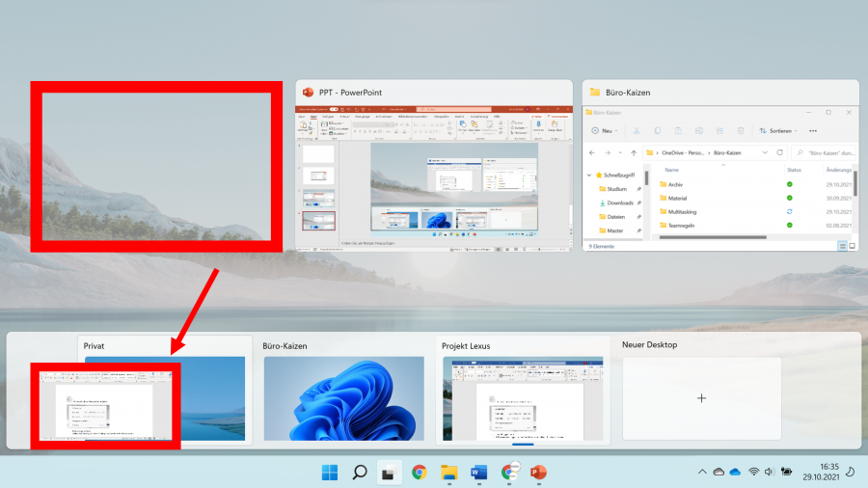Screen dimensions: 868x488
Task: Click the sync status icon on Multitasking row
Action: tap(789, 212)
